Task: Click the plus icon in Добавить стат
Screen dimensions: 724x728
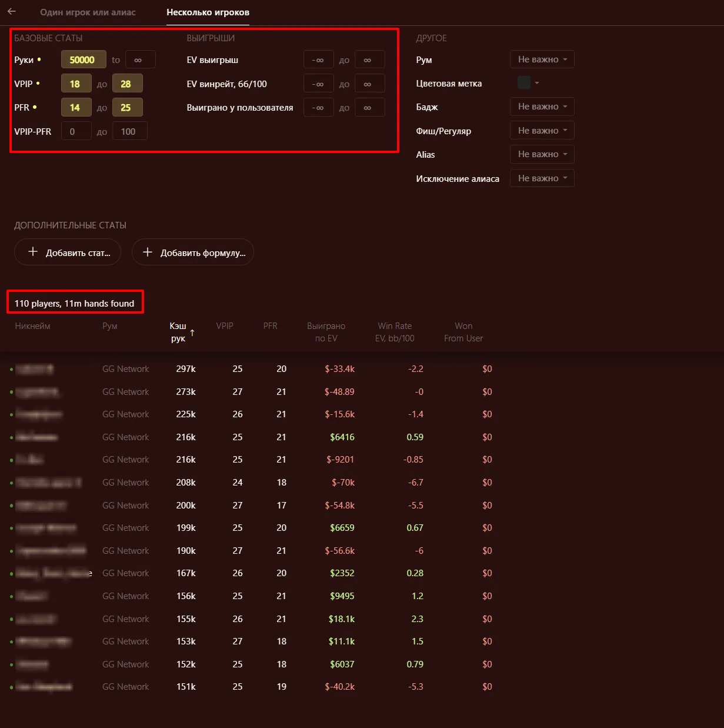Action: [x=33, y=252]
